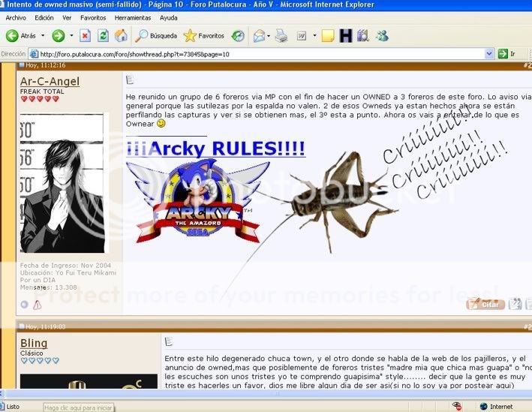Stop loading the page (red X)
Viewport: 532px width, 412px height.
(x=85, y=35)
